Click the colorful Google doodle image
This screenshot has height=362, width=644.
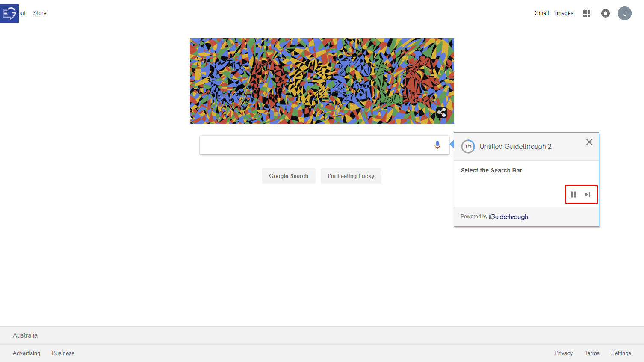[322, 81]
